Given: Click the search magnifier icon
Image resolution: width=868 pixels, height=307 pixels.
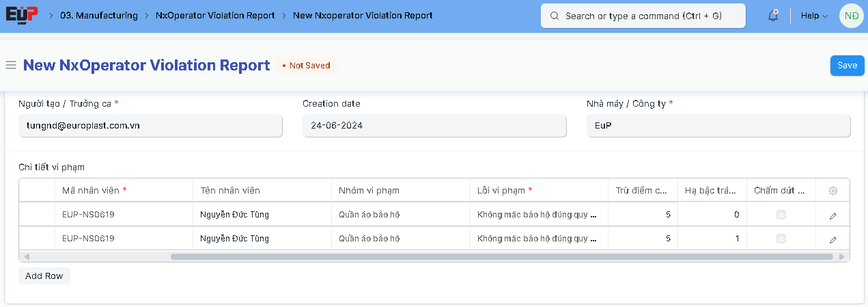Looking at the screenshot, I should coord(555,16).
